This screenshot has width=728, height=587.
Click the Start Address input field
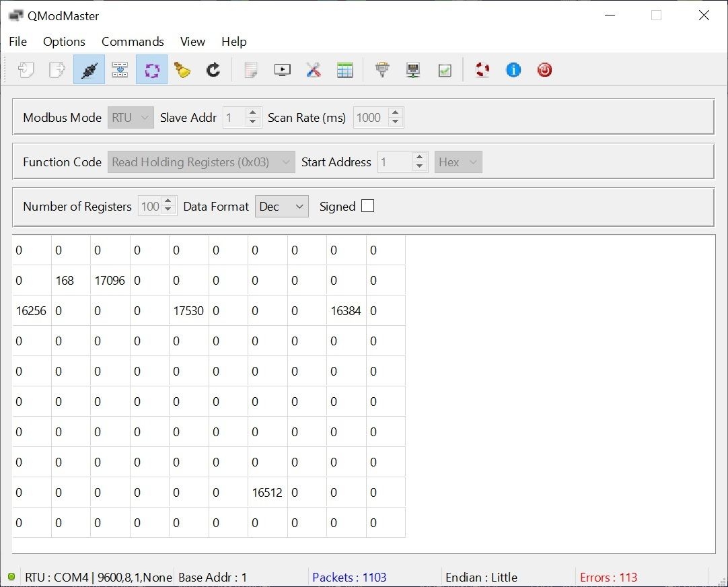coord(395,162)
